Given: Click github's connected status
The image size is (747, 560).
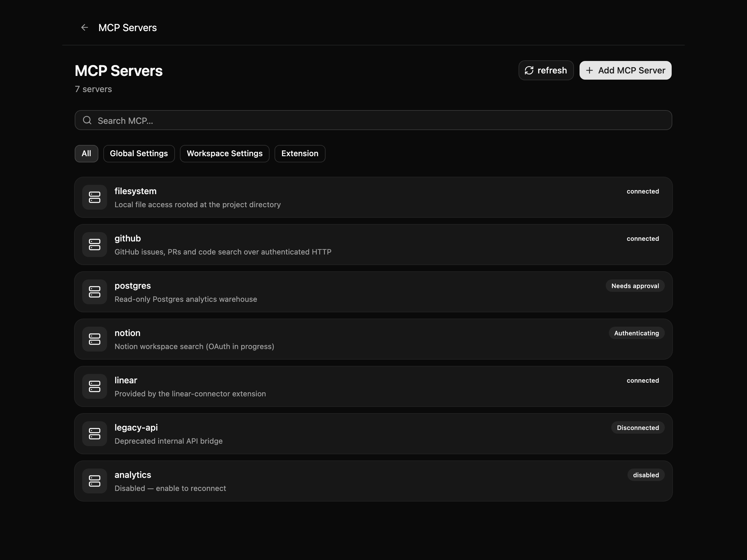Looking at the screenshot, I should pyautogui.click(x=643, y=239).
